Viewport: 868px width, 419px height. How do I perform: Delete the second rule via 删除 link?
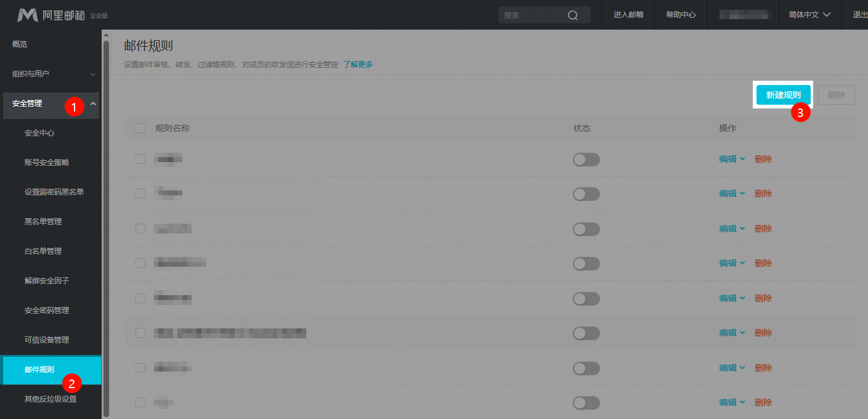[763, 193]
